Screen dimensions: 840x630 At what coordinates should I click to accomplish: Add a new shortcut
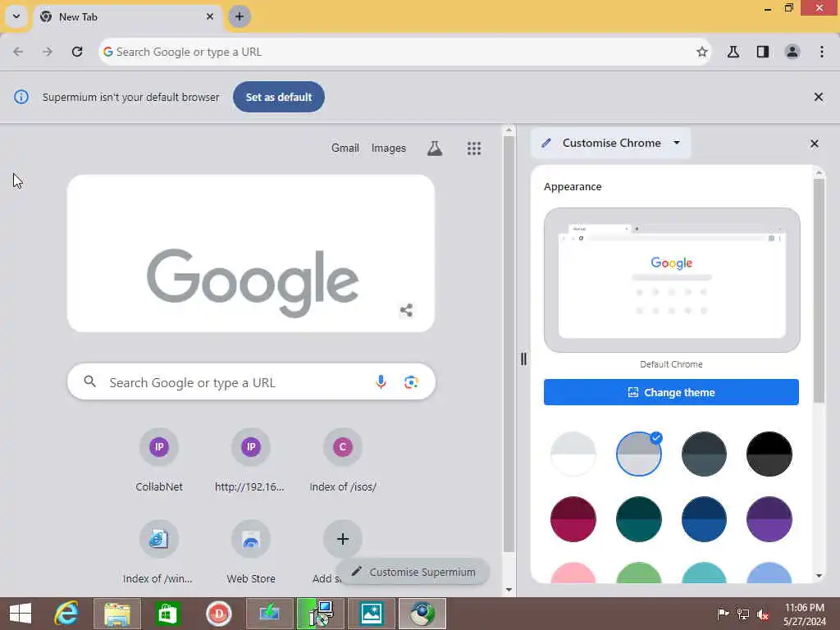pyautogui.click(x=343, y=540)
